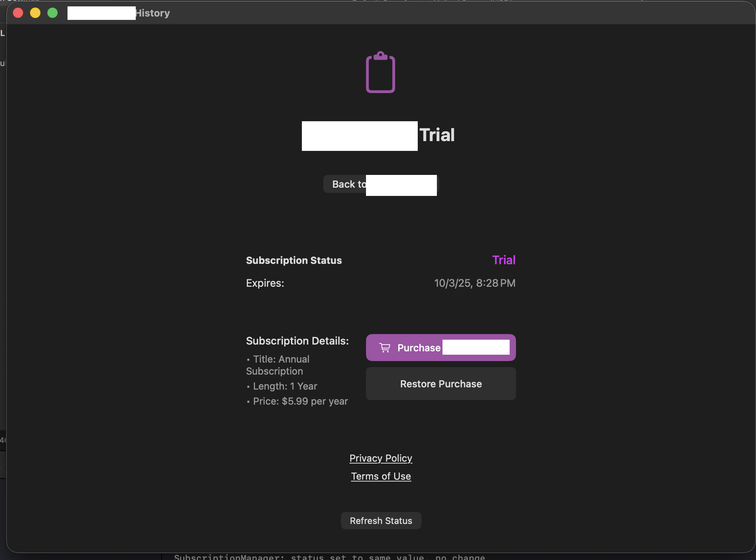Open the Privacy Policy link
The height and width of the screenshot is (560, 756).
point(381,458)
